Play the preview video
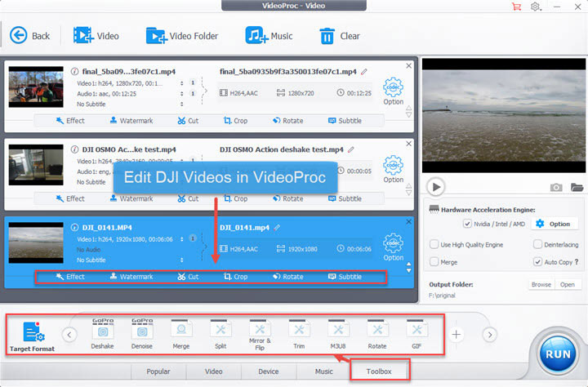 coord(436,187)
